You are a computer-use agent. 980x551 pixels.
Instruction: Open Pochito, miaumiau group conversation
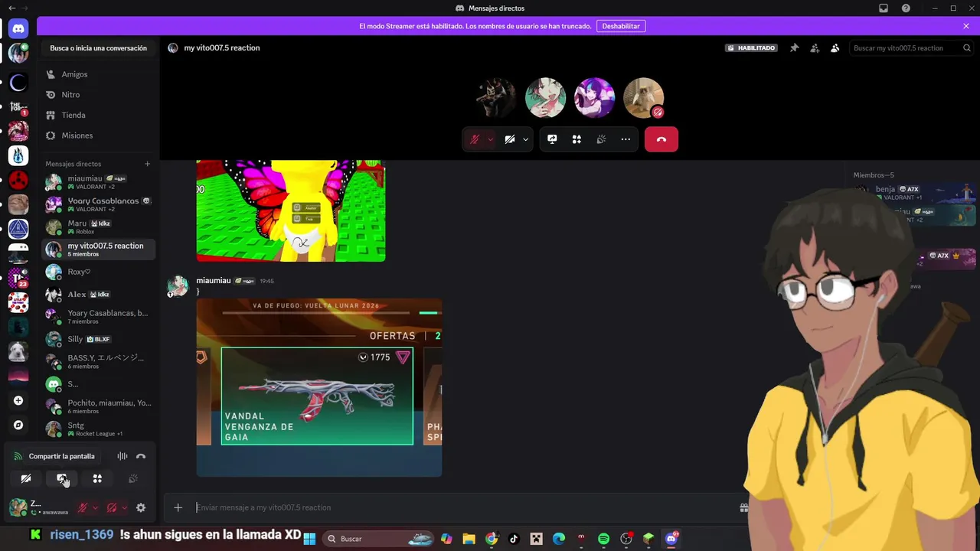click(98, 406)
